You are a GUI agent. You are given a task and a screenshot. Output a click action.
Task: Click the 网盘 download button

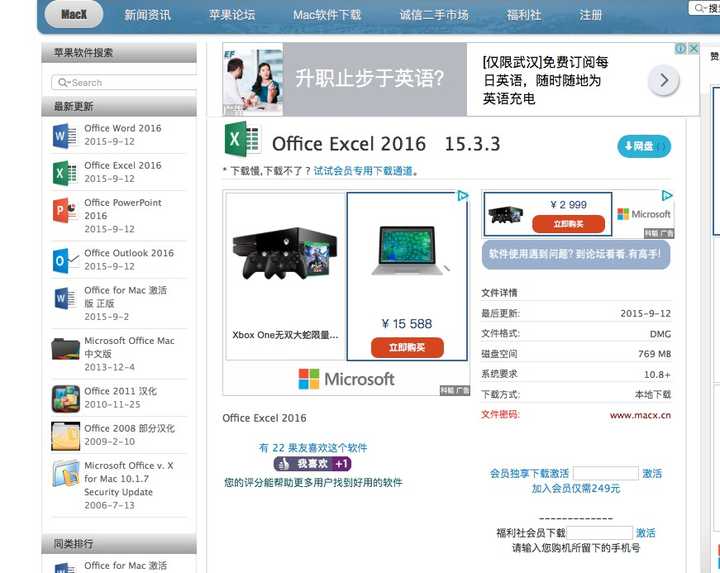[644, 146]
